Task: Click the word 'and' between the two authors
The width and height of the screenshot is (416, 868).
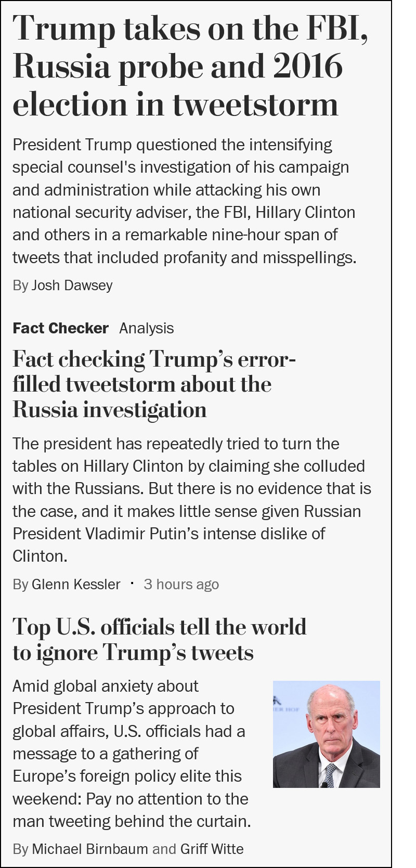Action: 164,849
